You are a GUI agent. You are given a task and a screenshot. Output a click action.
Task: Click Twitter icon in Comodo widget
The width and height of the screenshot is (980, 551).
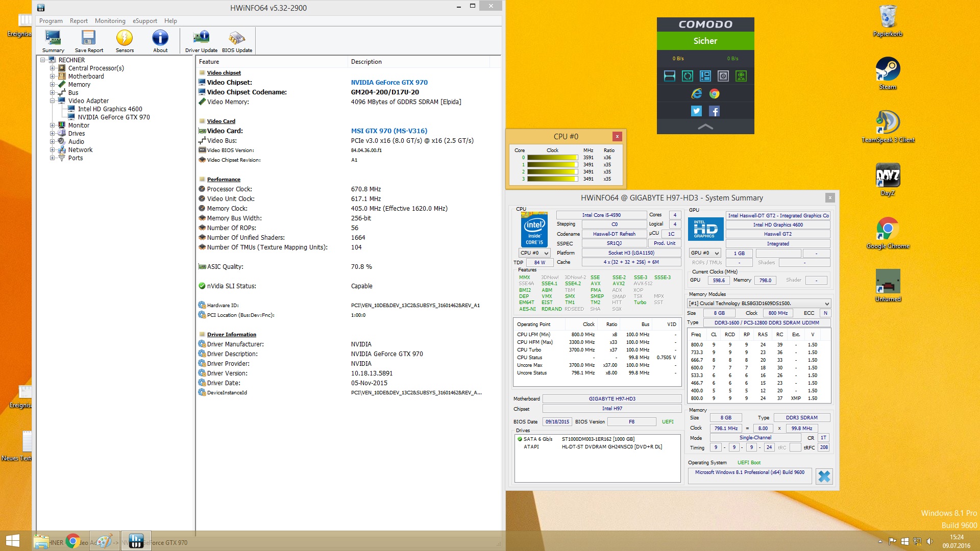pyautogui.click(x=696, y=111)
